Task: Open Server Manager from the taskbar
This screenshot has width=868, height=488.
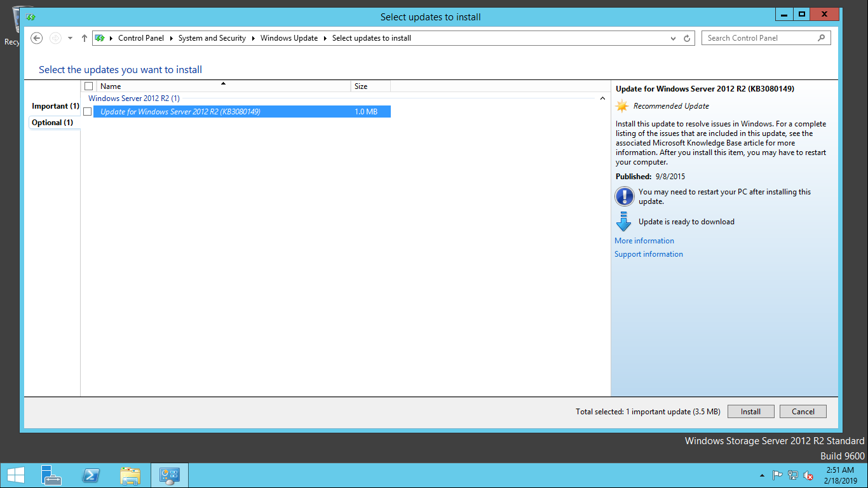Action: [x=51, y=475]
